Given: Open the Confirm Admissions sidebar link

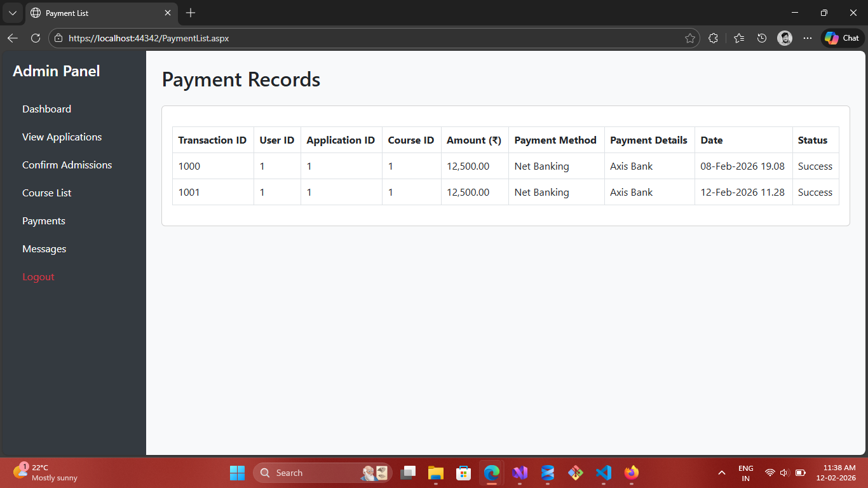Looking at the screenshot, I should (67, 165).
